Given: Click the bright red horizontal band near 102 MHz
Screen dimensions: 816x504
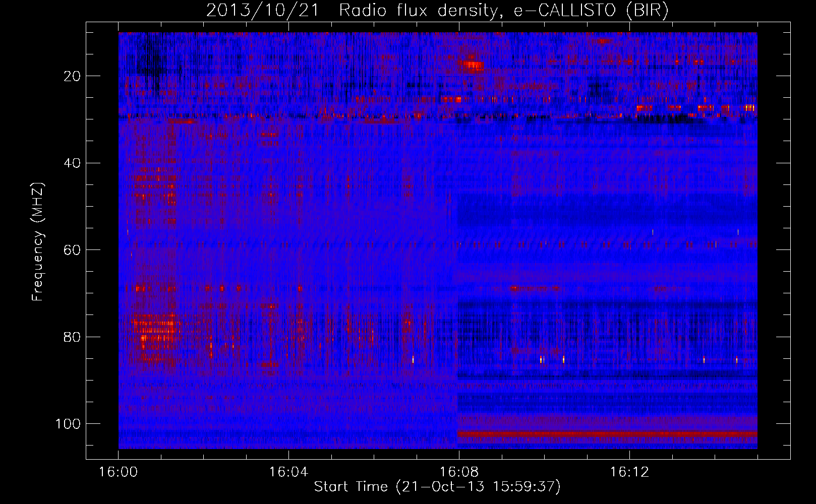Looking at the screenshot, I should point(607,434).
